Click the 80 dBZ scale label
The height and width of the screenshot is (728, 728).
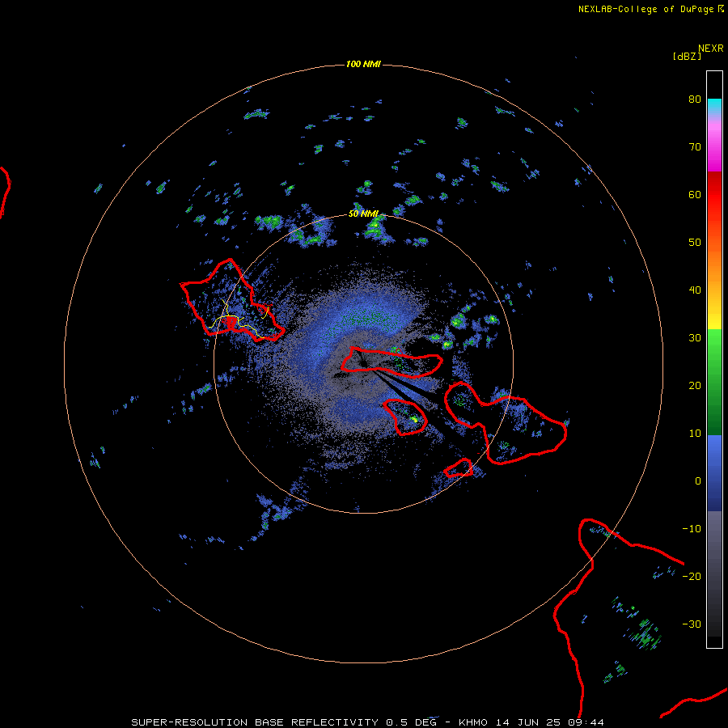695,99
